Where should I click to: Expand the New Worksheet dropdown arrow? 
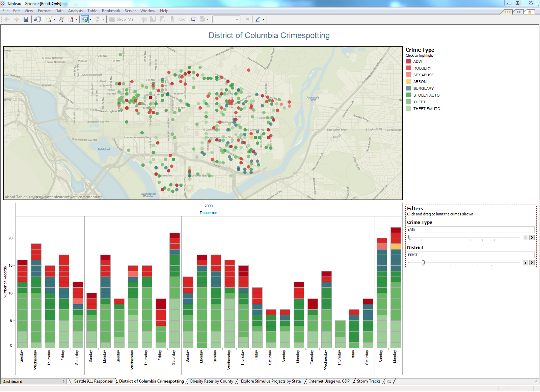click(x=54, y=19)
